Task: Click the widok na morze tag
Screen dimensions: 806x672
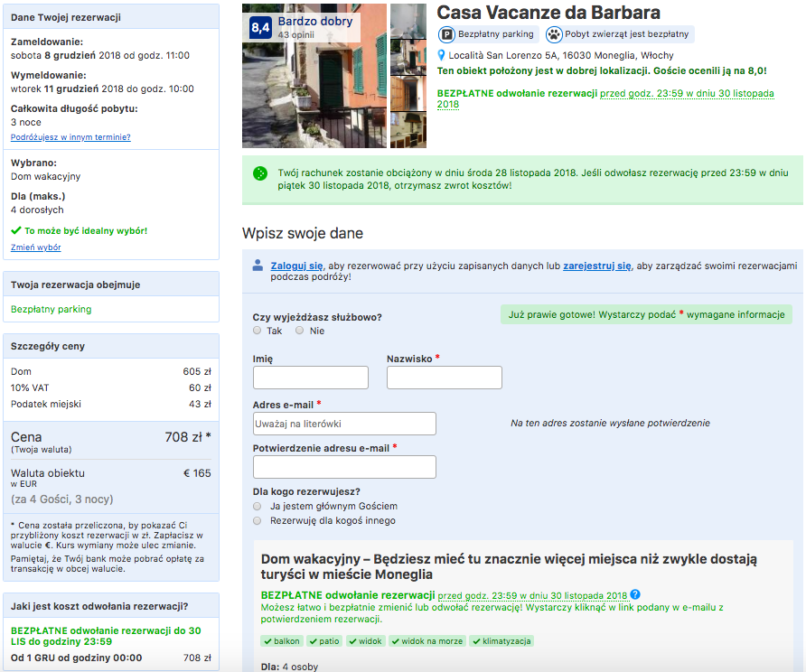Action: coord(427,641)
